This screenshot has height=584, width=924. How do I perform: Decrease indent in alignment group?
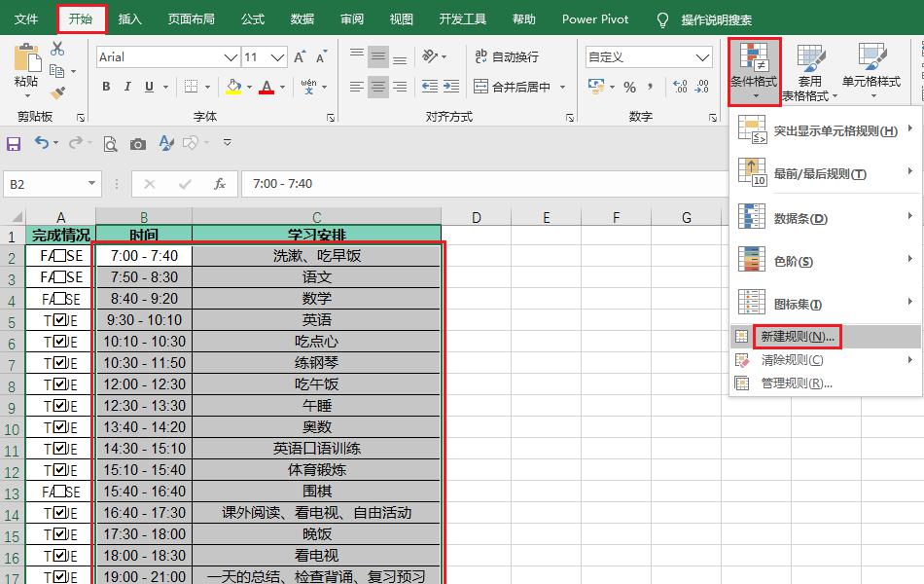tap(430, 87)
